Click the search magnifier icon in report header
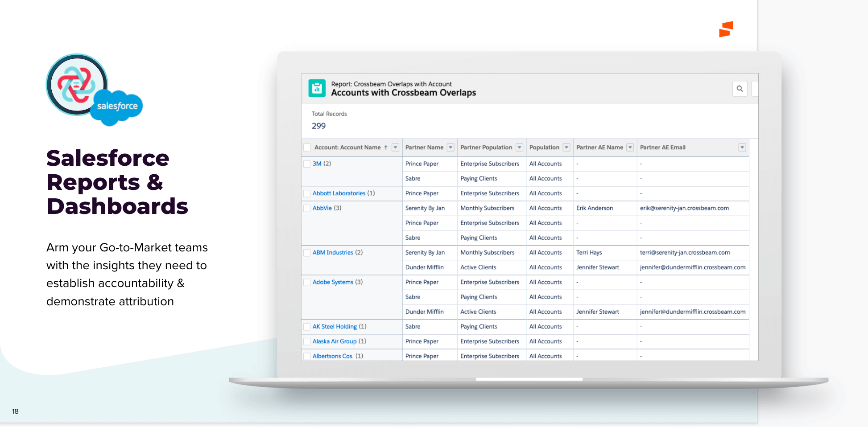Image resolution: width=868 pixels, height=427 pixels. point(740,89)
